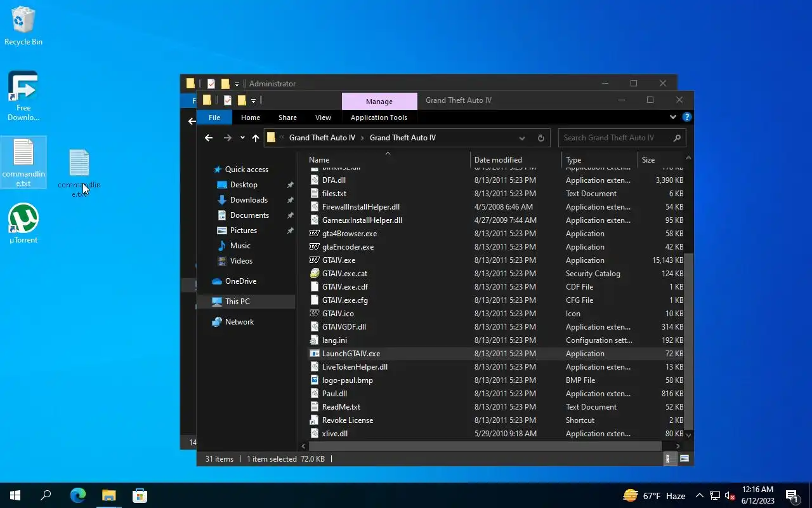Launch Microsoft Edge from the taskbar
812x508 pixels.
click(77, 495)
